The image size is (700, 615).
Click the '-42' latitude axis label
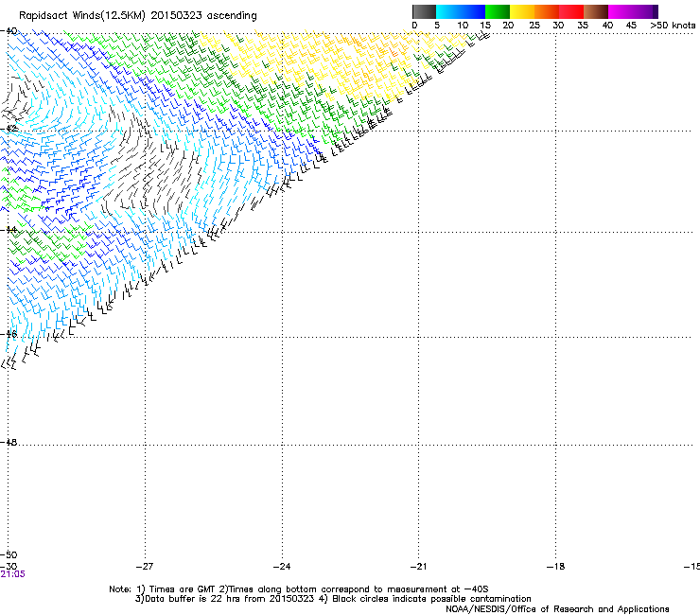coord(9,129)
